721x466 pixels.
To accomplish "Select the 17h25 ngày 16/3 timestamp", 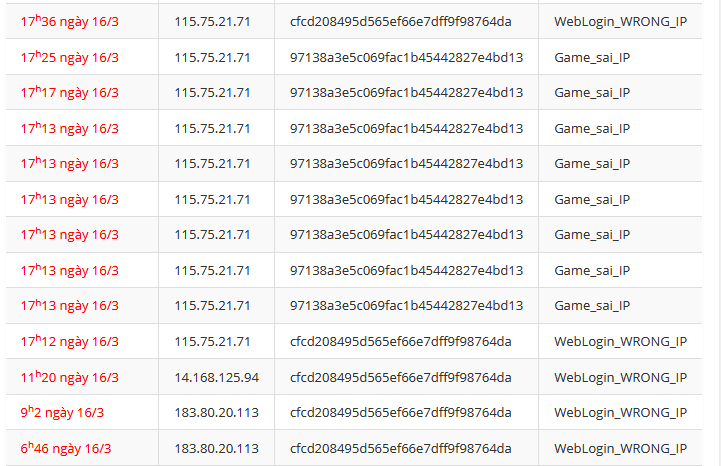I will pos(69,57).
